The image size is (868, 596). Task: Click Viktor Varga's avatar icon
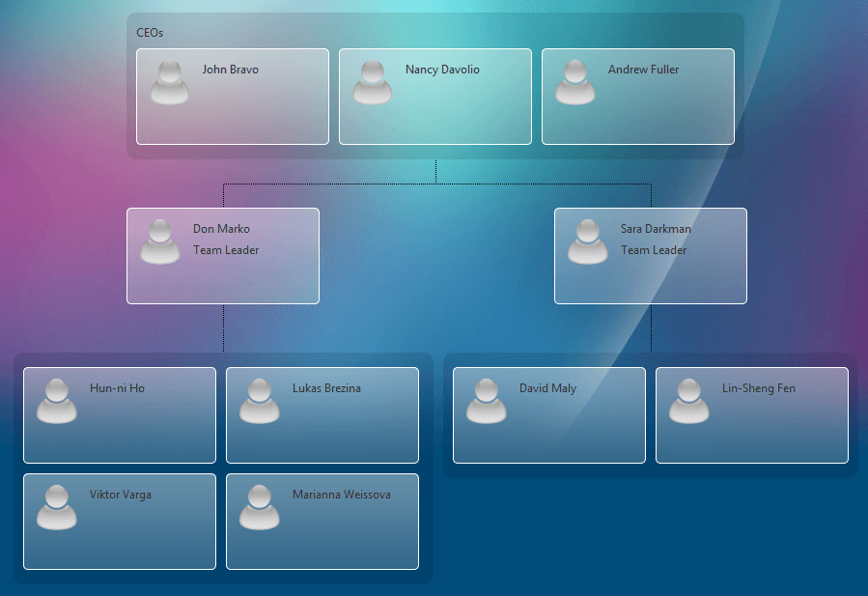pyautogui.click(x=56, y=508)
